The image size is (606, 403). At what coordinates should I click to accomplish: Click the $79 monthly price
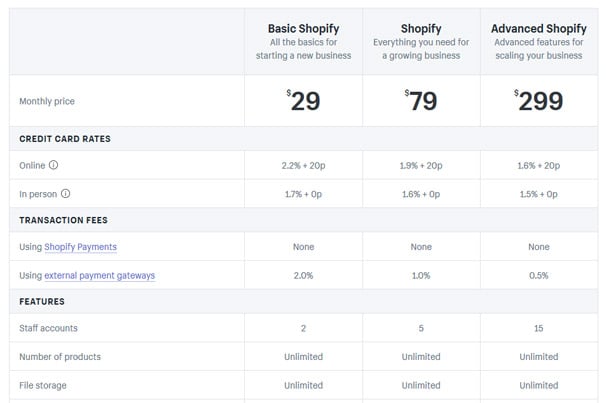(421, 101)
